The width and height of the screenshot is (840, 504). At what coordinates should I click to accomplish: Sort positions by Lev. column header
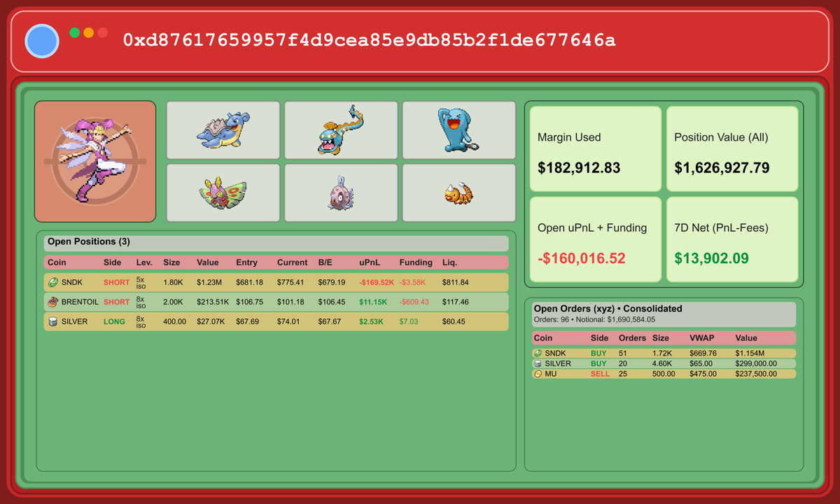point(144,262)
